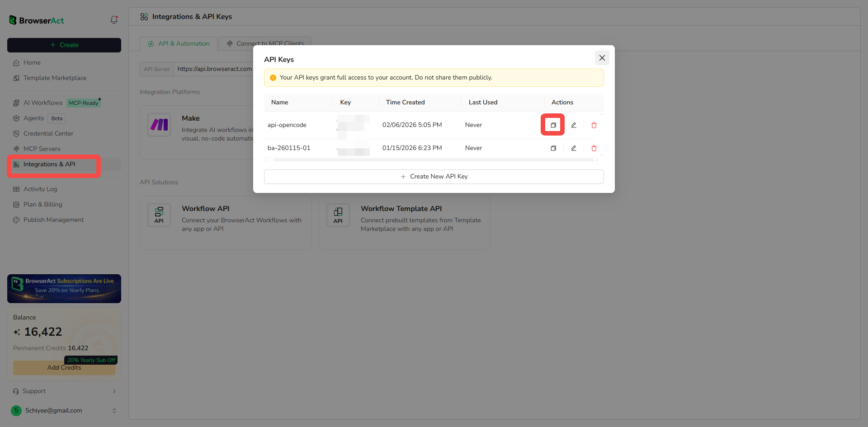Screen dimensions: 868x427
Task: Select Home in the sidebar
Action: [31, 62]
